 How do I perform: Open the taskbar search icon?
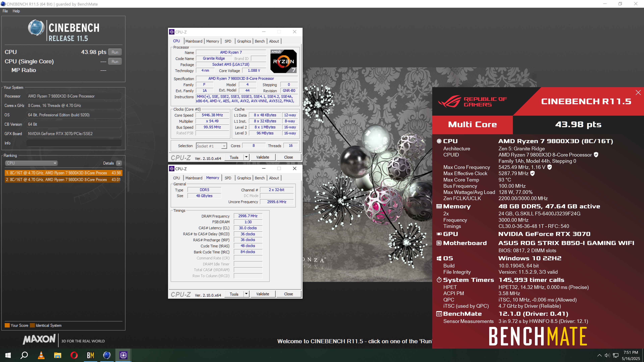(x=24, y=355)
